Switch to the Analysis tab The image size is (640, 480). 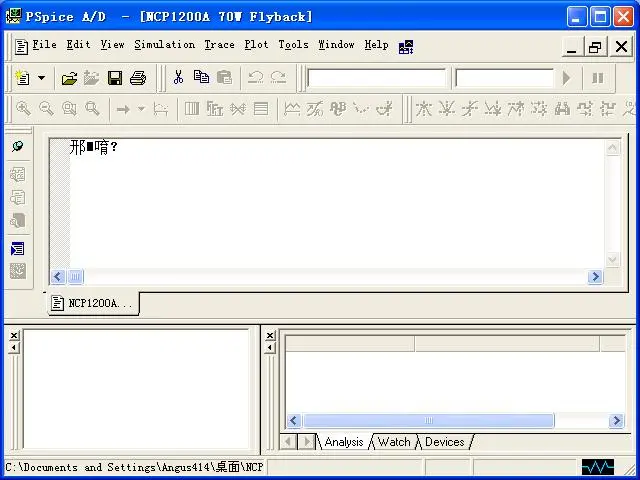pyautogui.click(x=344, y=442)
